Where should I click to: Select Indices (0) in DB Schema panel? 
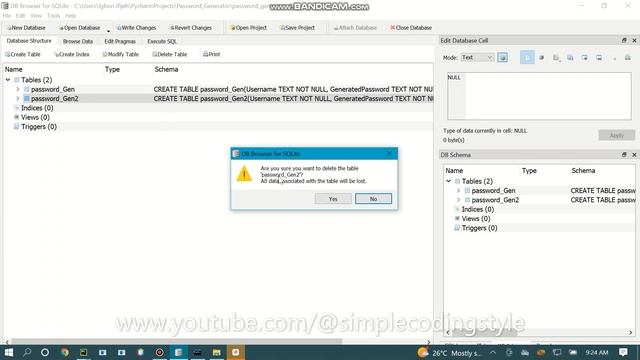point(478,209)
